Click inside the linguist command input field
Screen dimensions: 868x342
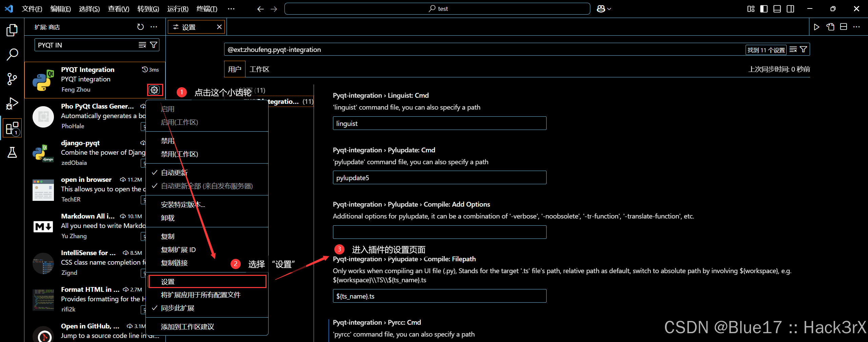pyautogui.click(x=439, y=123)
